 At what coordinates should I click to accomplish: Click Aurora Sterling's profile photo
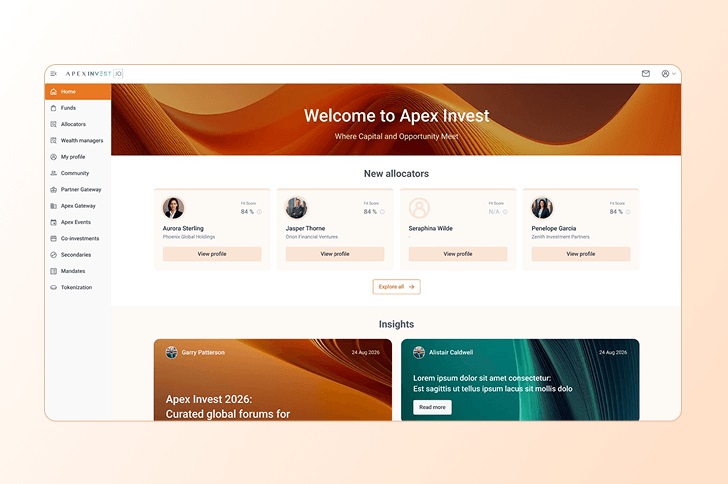(174, 208)
